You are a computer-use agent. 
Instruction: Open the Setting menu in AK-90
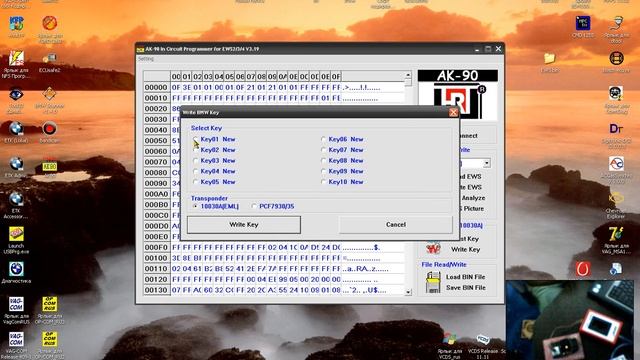(146, 59)
